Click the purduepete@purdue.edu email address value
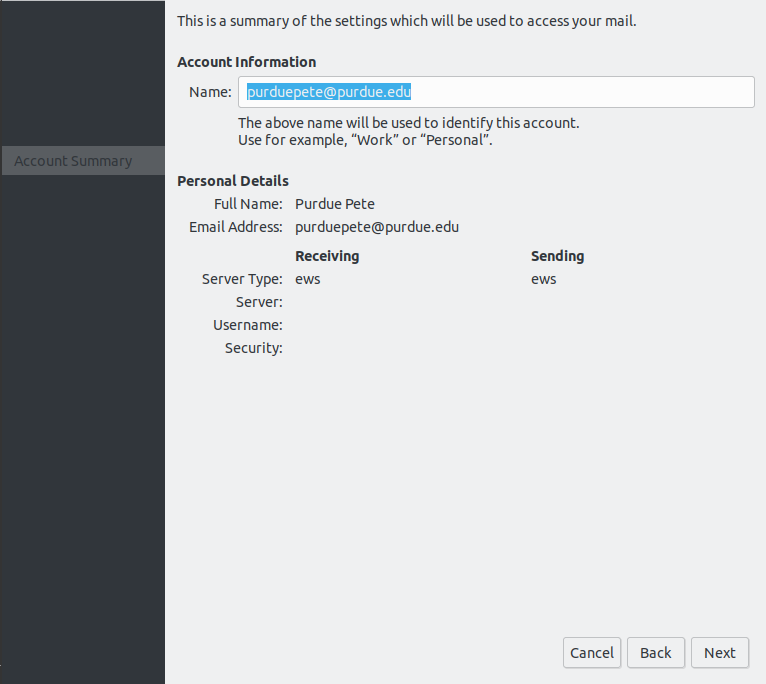 (x=377, y=227)
